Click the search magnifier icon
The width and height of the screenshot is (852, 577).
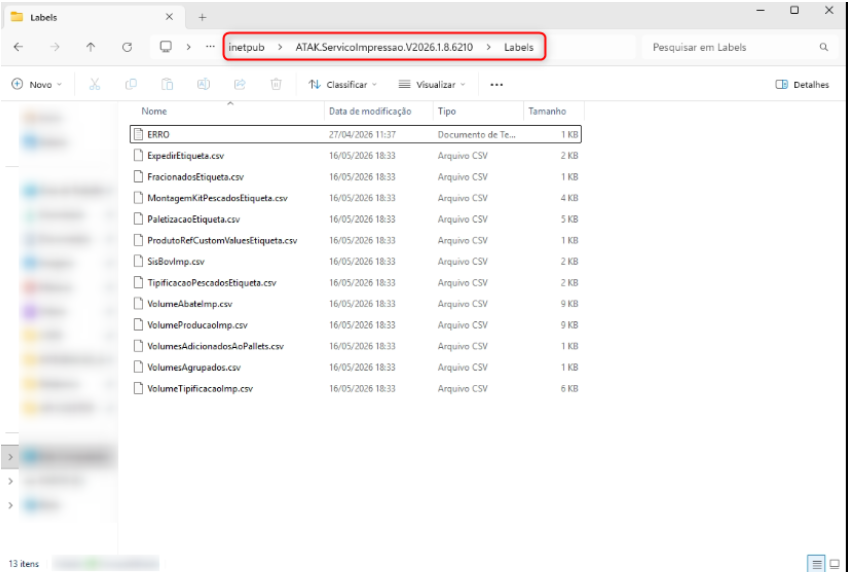pyautogui.click(x=824, y=47)
